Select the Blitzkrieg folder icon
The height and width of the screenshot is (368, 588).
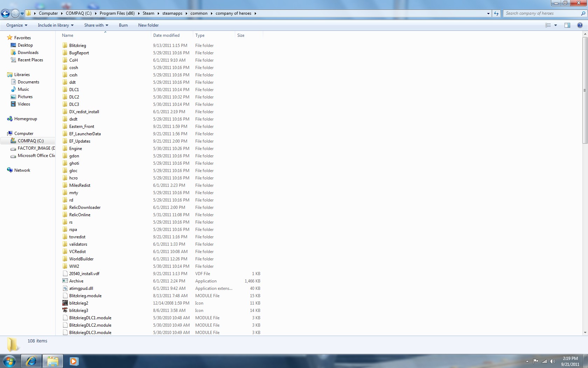coord(65,45)
